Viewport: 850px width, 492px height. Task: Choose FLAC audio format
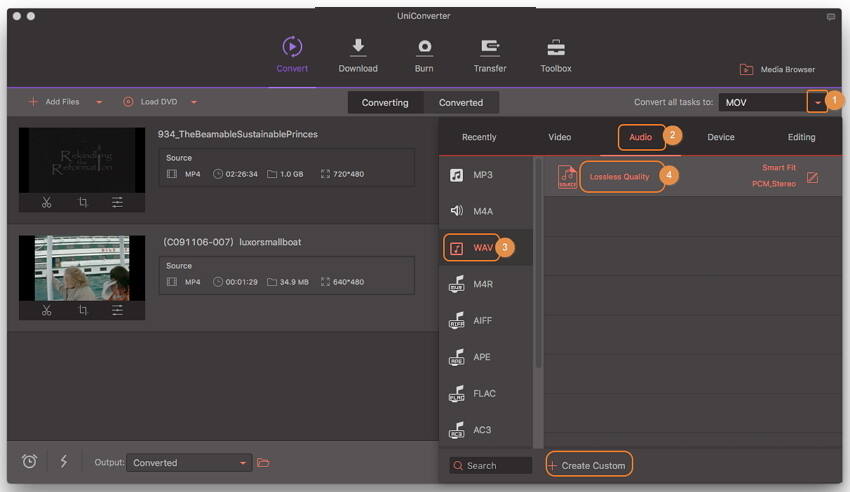click(x=486, y=393)
